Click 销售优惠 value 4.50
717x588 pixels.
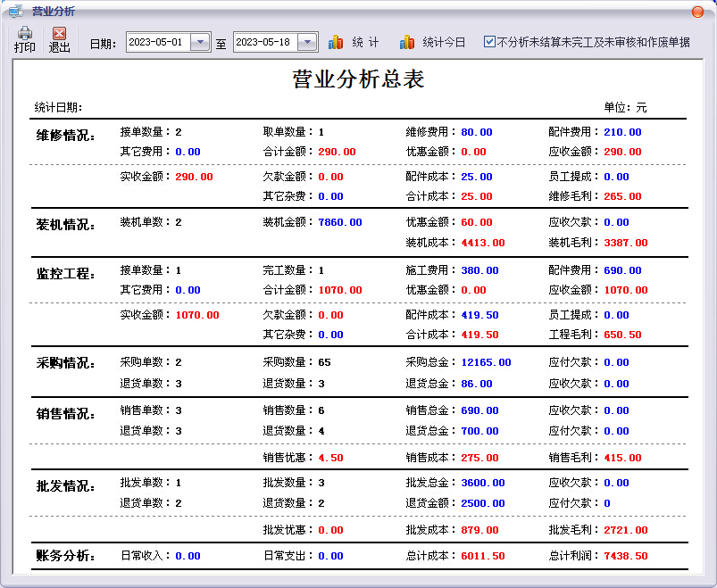click(x=330, y=458)
